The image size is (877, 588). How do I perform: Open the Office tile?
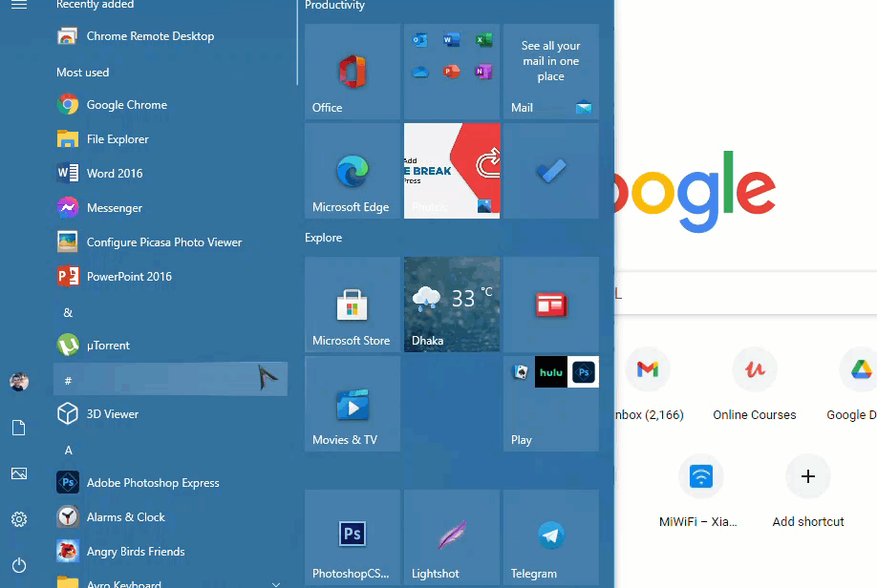(x=353, y=72)
